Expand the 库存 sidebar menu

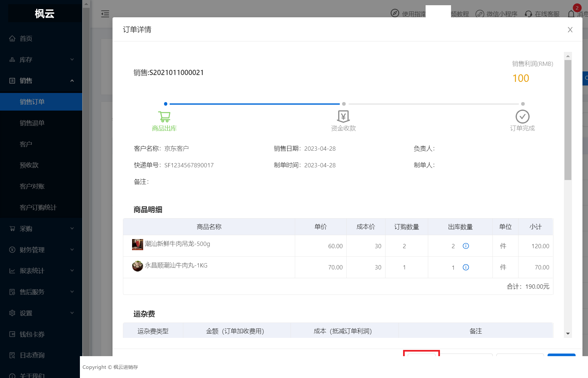click(41, 60)
